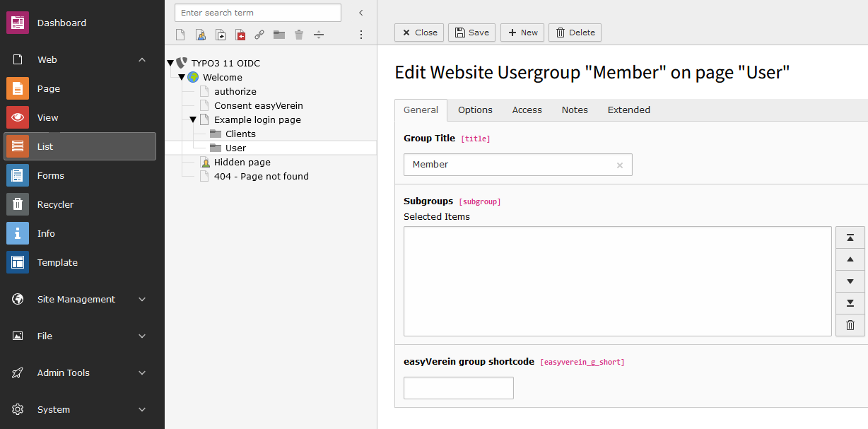The width and height of the screenshot is (868, 429).
Task: Clear the Group Title field with X
Action: pos(620,165)
